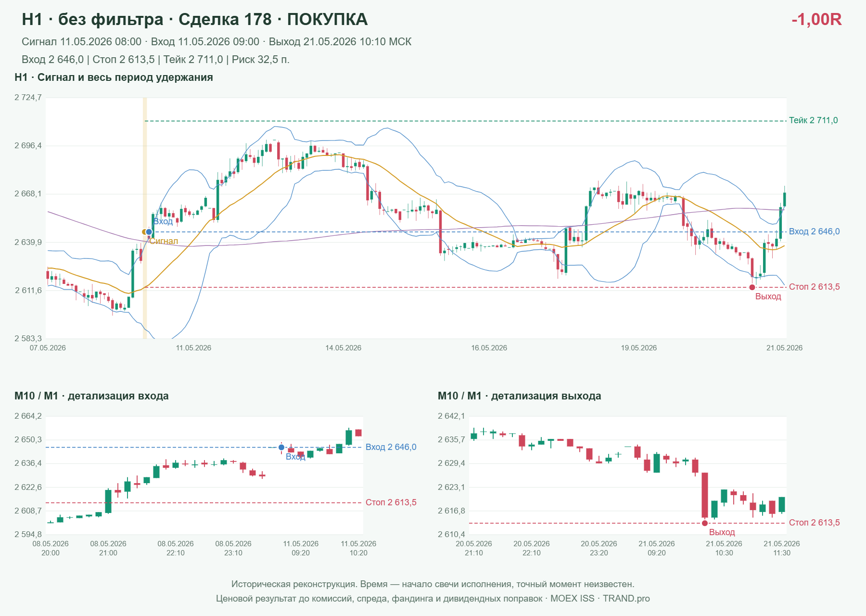
Task: Click the 07.05.2026 date on H1 axis
Action: (48, 348)
